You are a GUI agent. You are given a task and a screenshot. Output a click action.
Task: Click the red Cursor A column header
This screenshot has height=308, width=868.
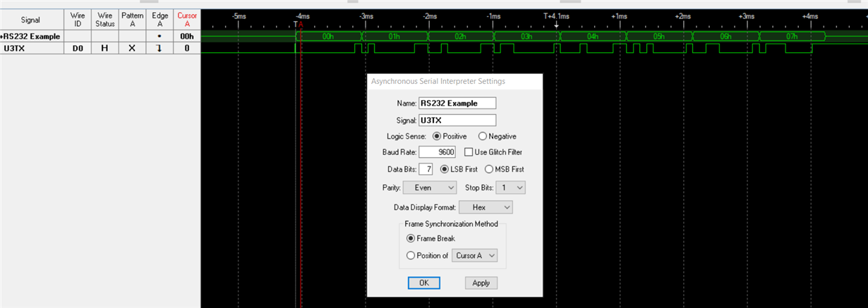(187, 20)
